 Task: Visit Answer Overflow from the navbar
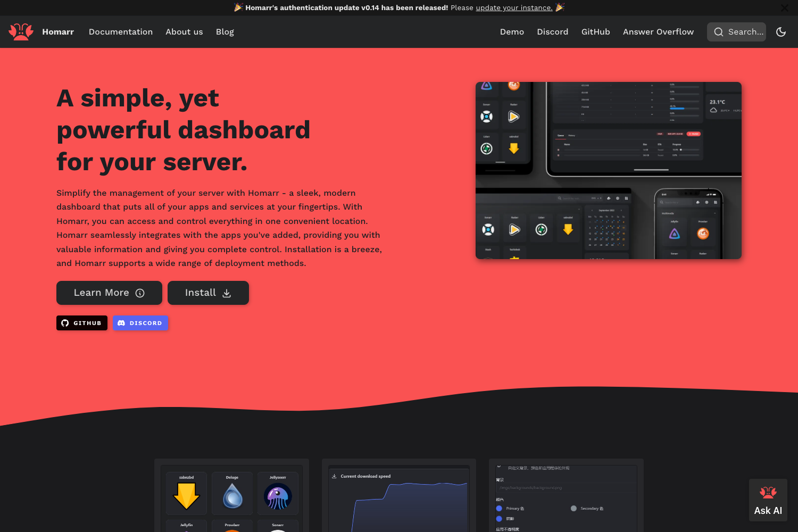tap(658, 31)
